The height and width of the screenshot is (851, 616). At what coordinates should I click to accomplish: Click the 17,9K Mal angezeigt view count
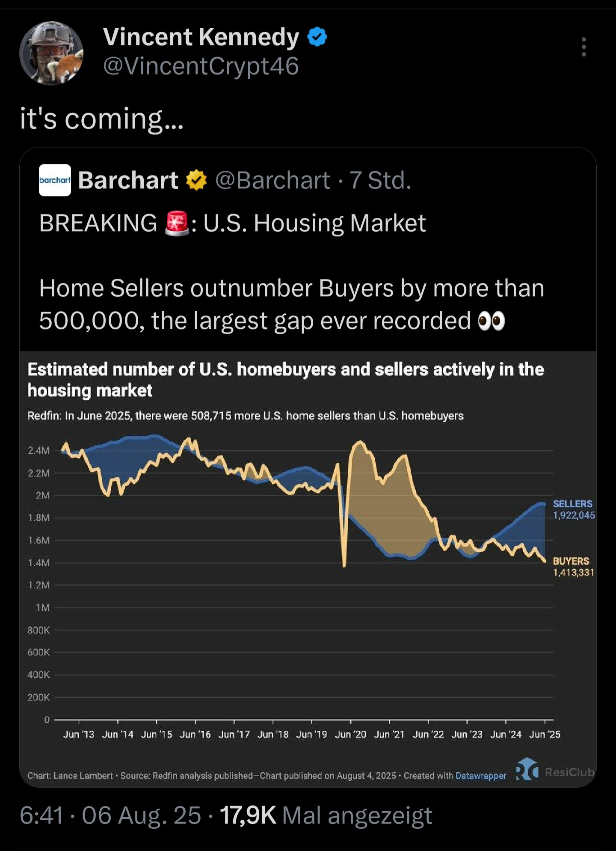point(326,815)
